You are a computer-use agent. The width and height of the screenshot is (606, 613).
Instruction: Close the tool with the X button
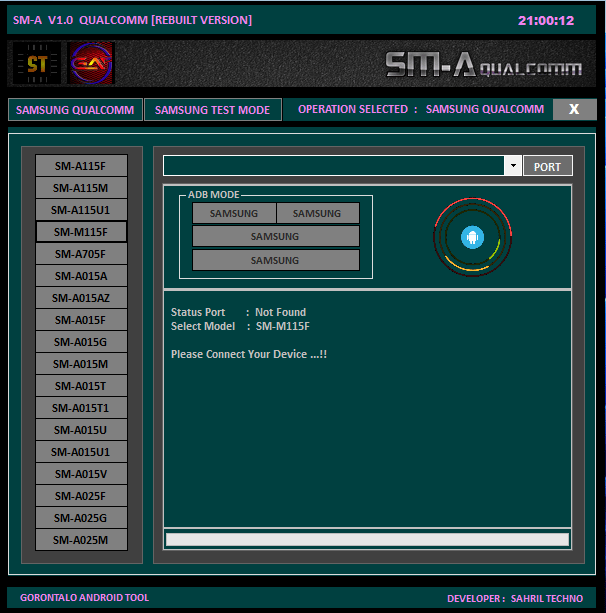coord(574,109)
